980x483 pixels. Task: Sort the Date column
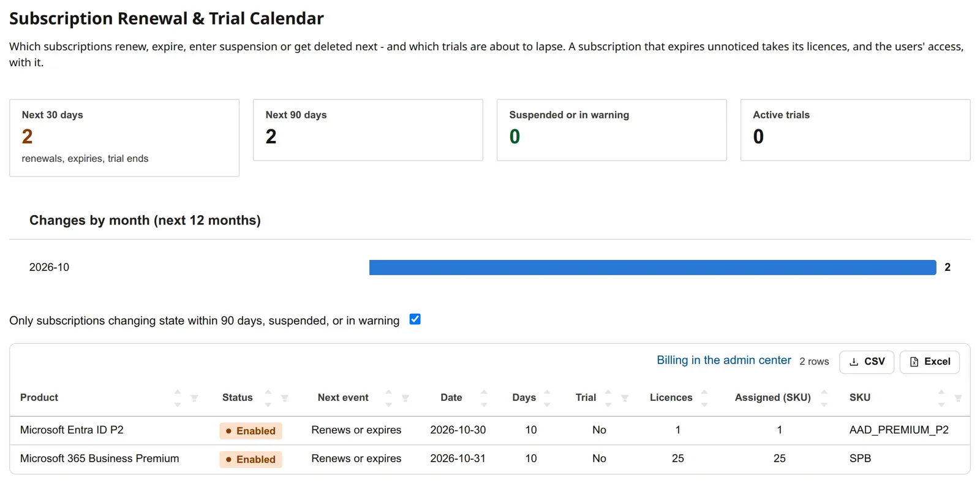(x=484, y=398)
